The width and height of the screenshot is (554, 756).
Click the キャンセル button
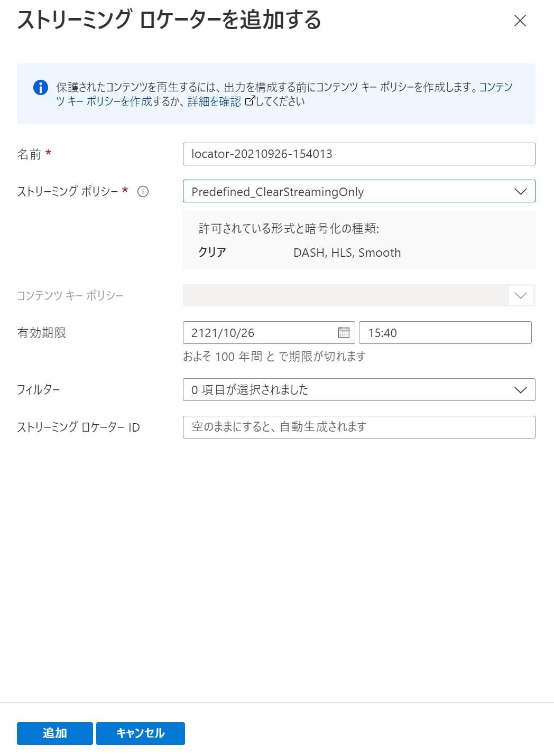coord(140,733)
